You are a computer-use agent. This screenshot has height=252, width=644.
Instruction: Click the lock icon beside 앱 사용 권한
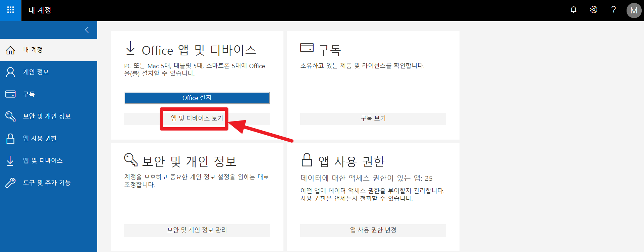(x=10, y=138)
